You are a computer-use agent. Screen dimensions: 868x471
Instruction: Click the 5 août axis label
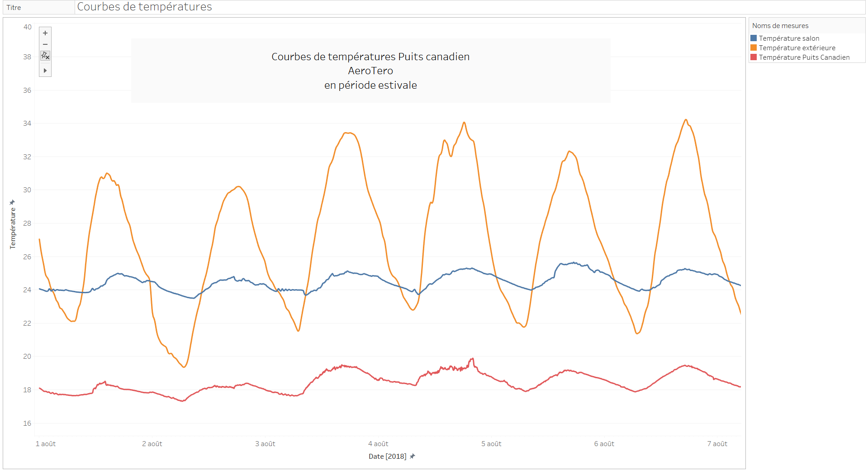(491, 444)
